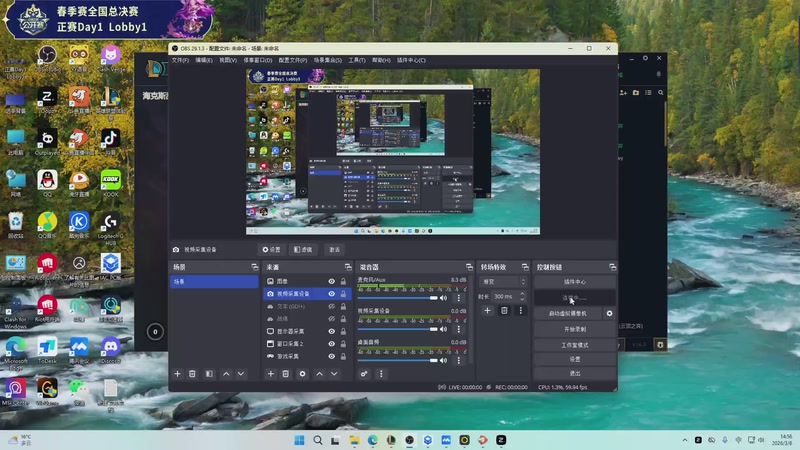Open virtual camera settings gear icon

point(609,313)
